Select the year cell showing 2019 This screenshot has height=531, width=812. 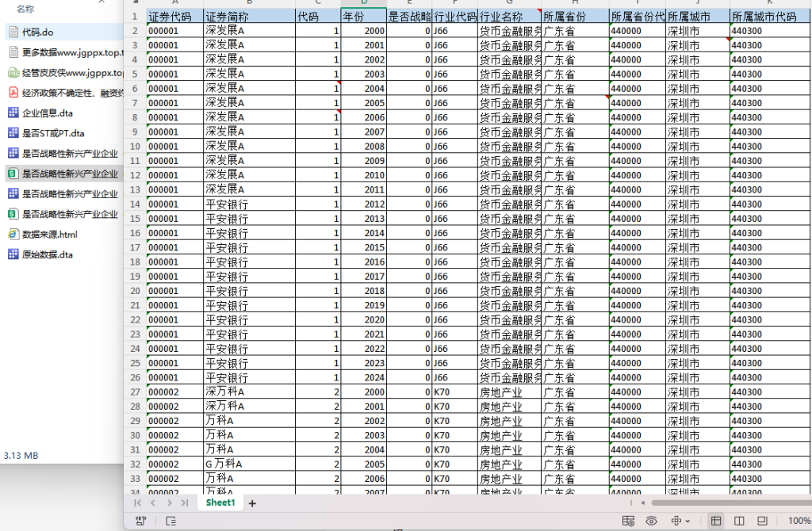coord(363,305)
